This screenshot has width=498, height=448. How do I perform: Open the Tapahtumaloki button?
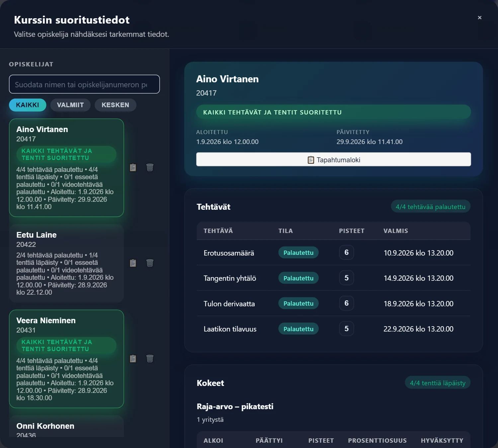pos(333,159)
